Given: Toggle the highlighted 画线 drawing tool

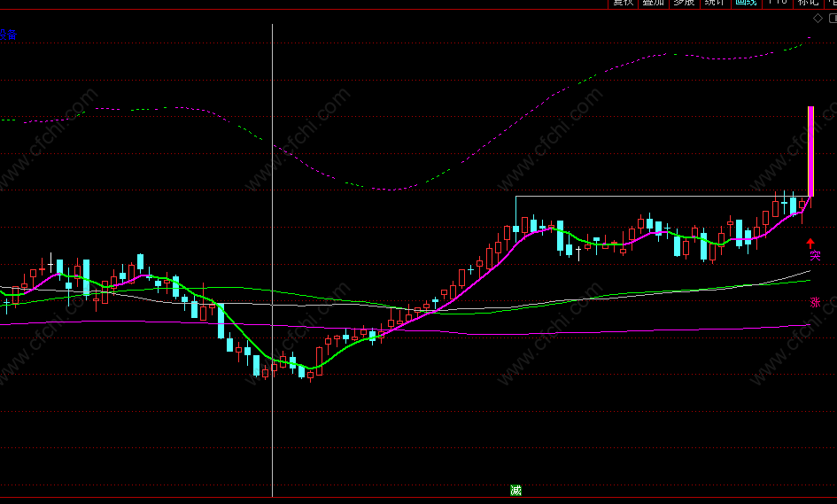Looking at the screenshot, I should (x=746, y=4).
